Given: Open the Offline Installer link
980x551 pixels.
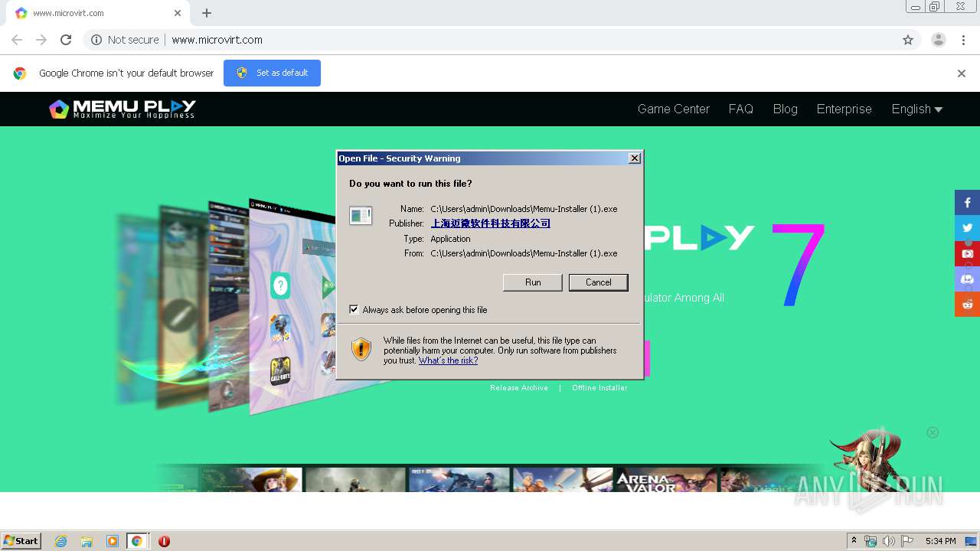Looking at the screenshot, I should tap(599, 388).
